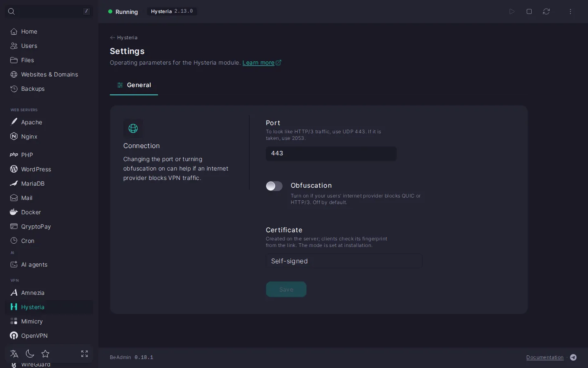Open Nginx web server page

point(49,137)
